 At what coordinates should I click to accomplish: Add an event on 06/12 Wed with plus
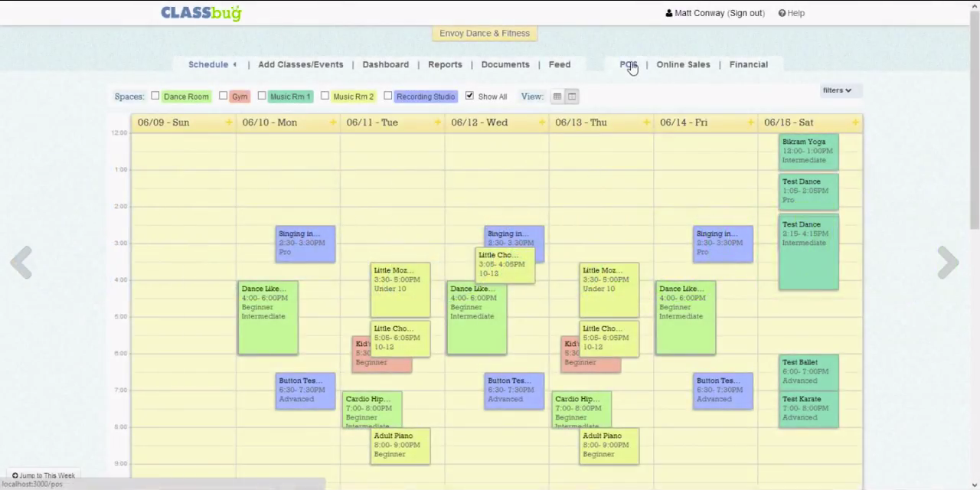click(542, 122)
